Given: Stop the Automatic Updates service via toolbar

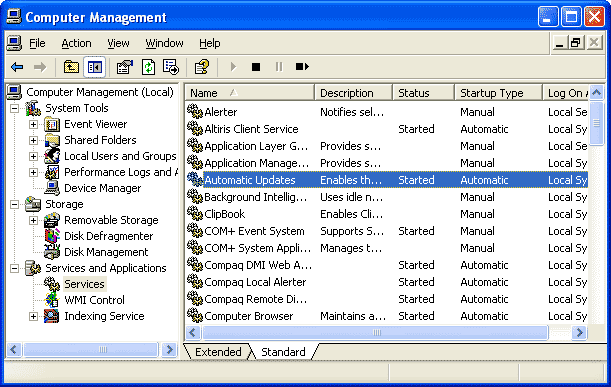Looking at the screenshot, I should point(256,67).
